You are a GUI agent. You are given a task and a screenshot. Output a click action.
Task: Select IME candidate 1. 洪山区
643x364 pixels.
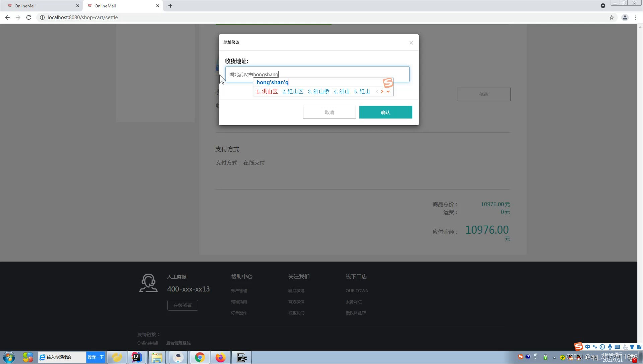[267, 91]
